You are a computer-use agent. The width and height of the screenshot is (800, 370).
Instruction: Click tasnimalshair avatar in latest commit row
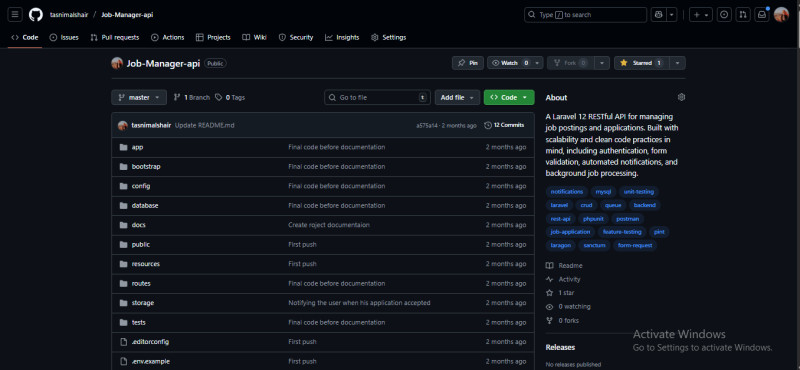(x=122, y=125)
